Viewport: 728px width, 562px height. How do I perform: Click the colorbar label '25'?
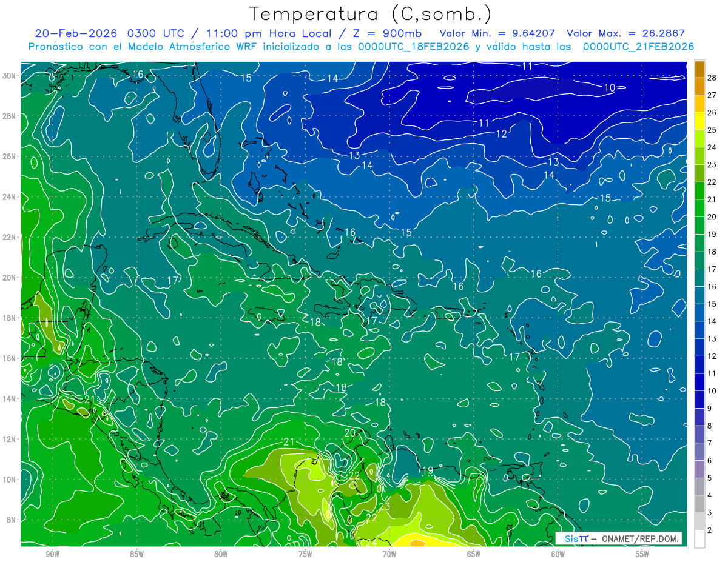point(713,130)
